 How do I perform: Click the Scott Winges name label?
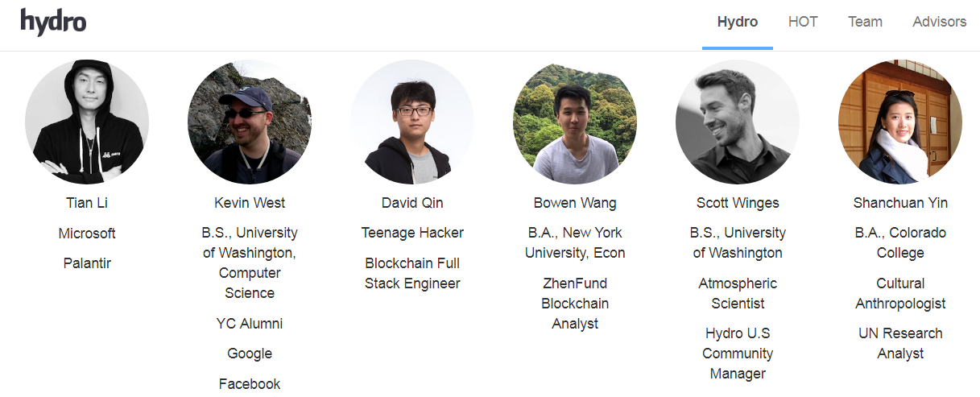click(x=738, y=203)
